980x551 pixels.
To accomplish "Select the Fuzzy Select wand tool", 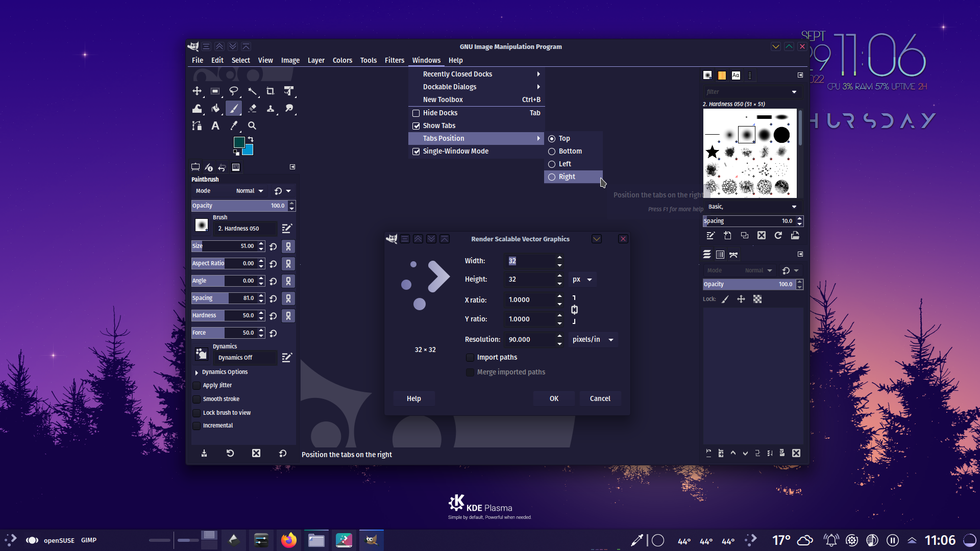I will [252, 91].
